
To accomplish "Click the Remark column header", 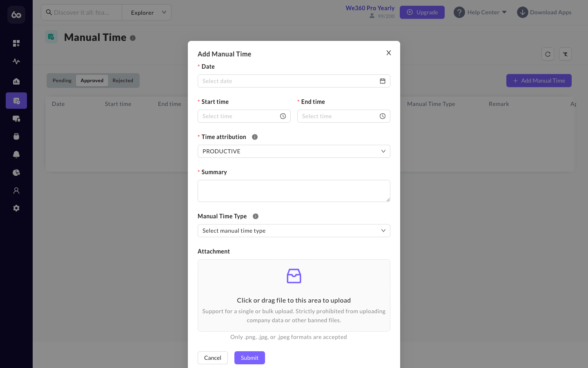I will (x=499, y=104).
